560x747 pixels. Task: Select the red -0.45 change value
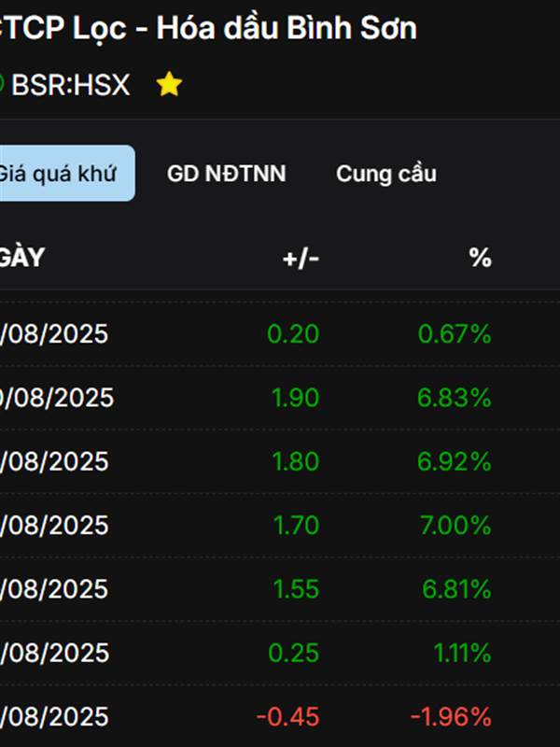287,717
